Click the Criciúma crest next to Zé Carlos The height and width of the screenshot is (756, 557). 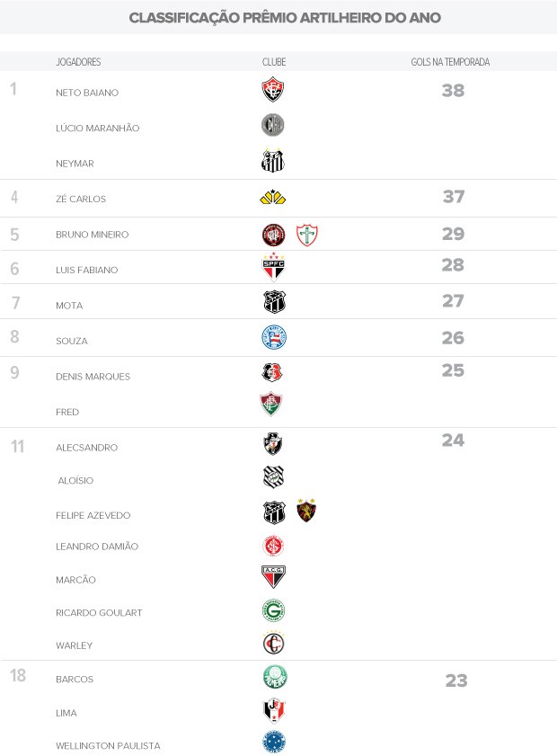point(273,197)
